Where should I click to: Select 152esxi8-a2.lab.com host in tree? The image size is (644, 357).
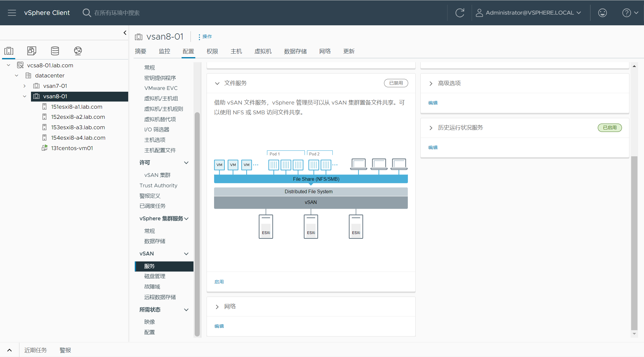click(x=78, y=117)
